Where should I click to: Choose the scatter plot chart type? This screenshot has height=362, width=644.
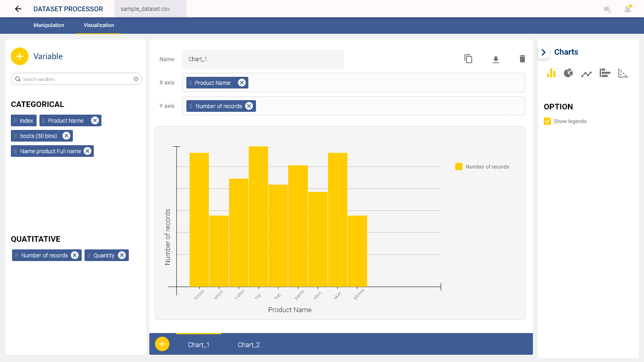tap(623, 73)
